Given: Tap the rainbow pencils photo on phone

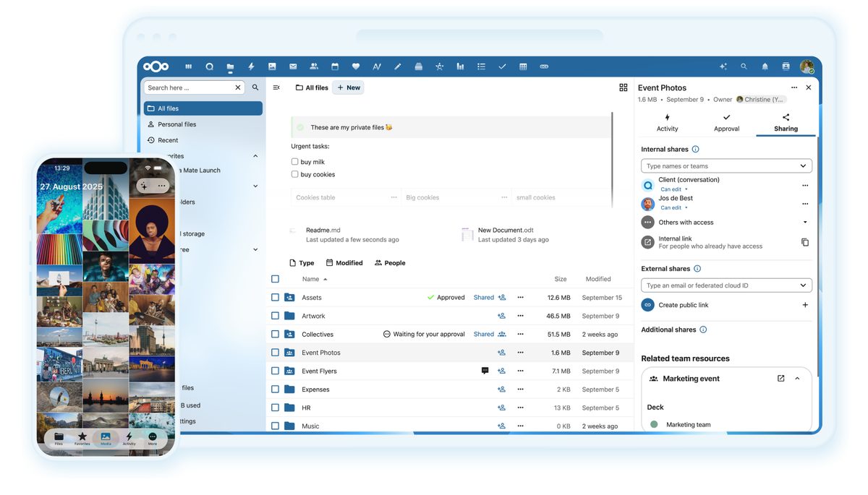Looking at the screenshot, I should [x=59, y=250].
